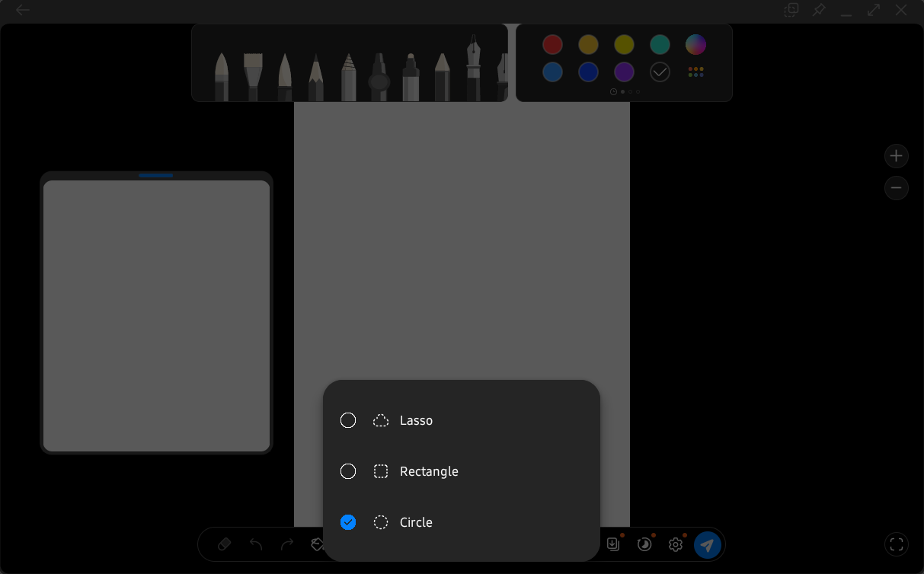Pick the red color swatch
924x574 pixels.
click(x=552, y=44)
